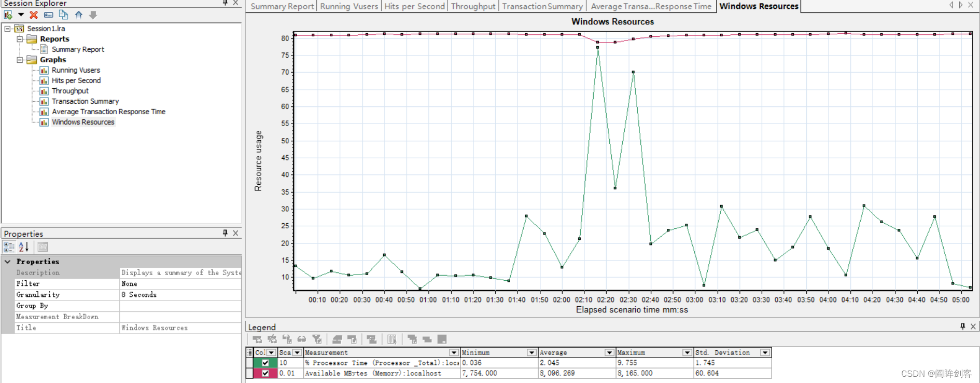Viewport: 980px width, 383px height.
Task: Open the Maximum column dropdown
Action: (x=687, y=352)
